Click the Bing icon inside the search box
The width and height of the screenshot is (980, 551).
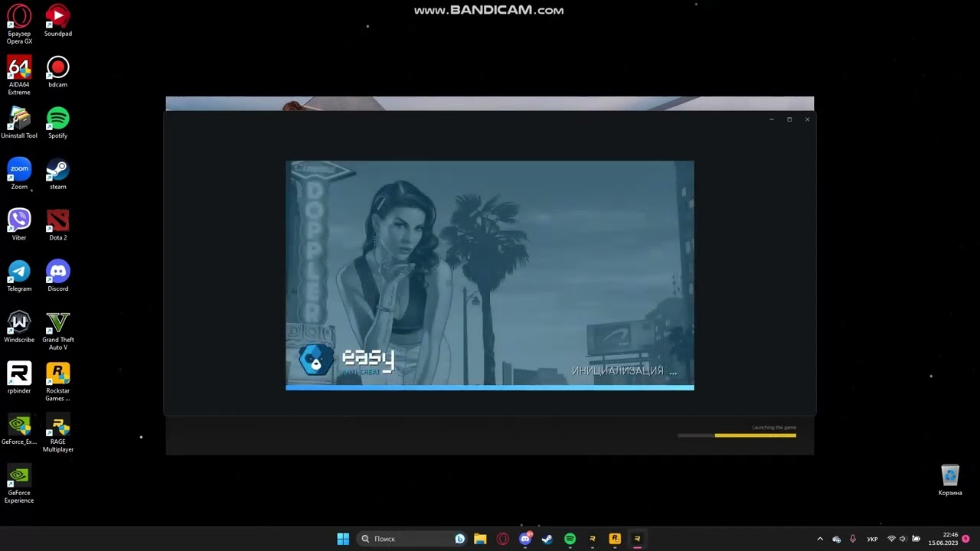[x=459, y=539]
